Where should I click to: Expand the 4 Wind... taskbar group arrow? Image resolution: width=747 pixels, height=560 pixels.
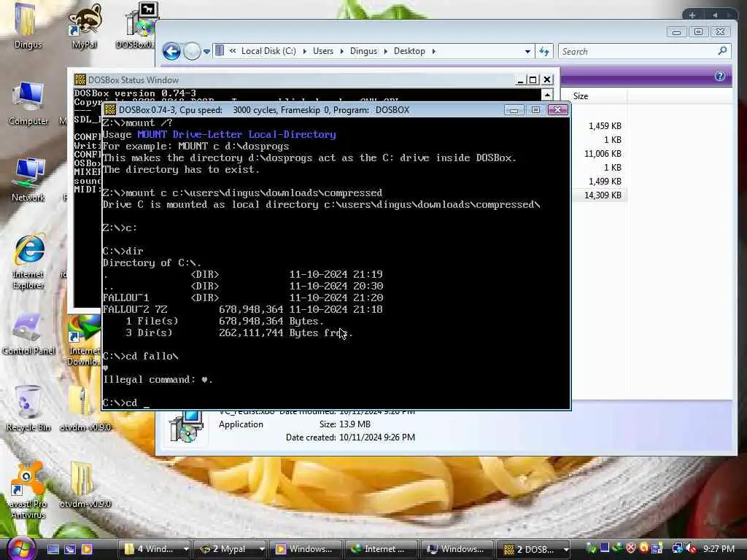[x=186, y=549]
